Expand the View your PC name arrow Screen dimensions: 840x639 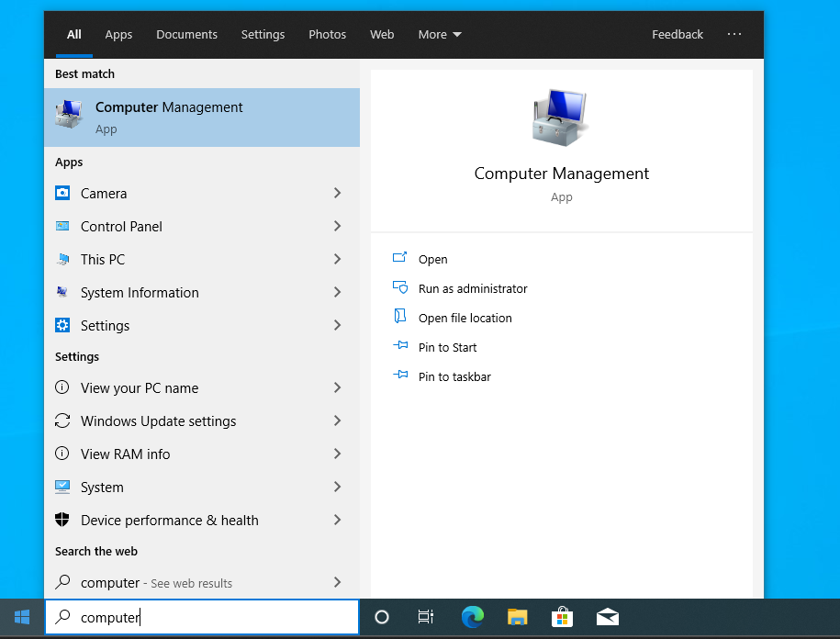pyautogui.click(x=338, y=387)
